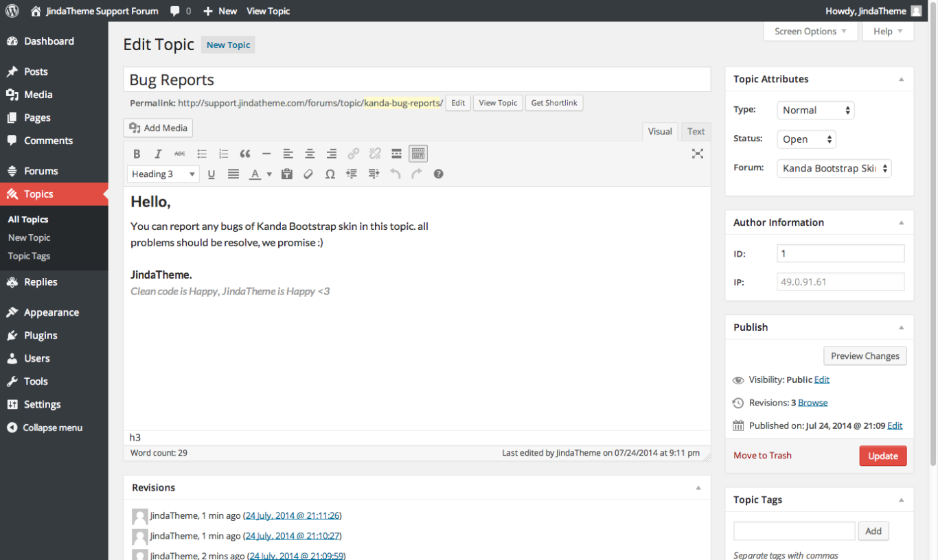Image resolution: width=938 pixels, height=560 pixels.
Task: Select Topic Tags submenu item
Action: [x=29, y=256]
